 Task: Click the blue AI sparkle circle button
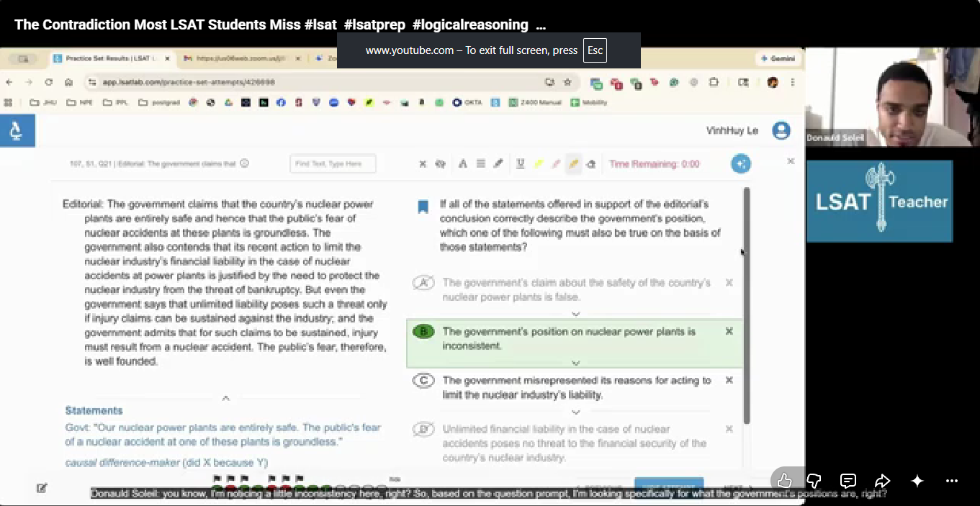741,163
